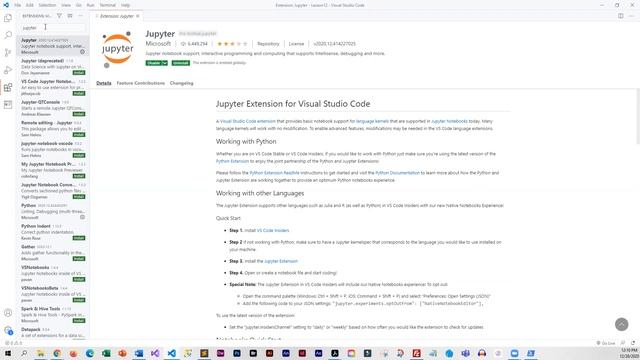Open the VS Code Insiders link in Step 1
Screen dimensions: 640x360
click(273, 231)
